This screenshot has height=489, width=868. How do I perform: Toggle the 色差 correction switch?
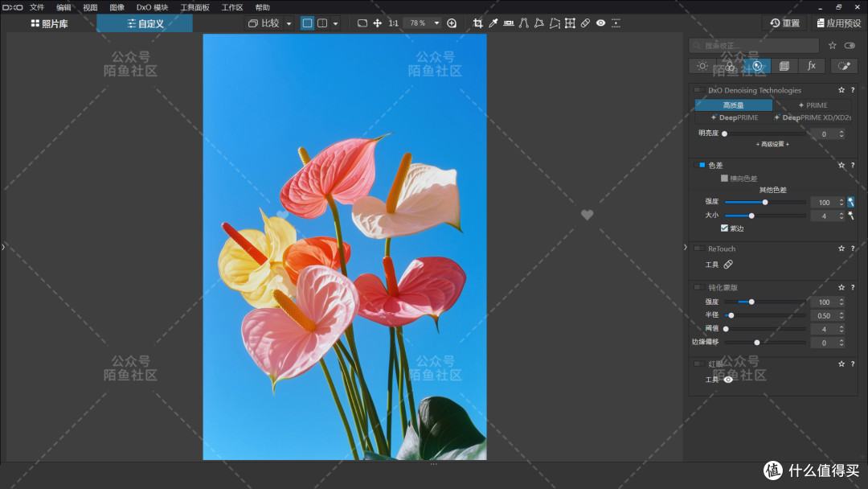click(x=699, y=166)
